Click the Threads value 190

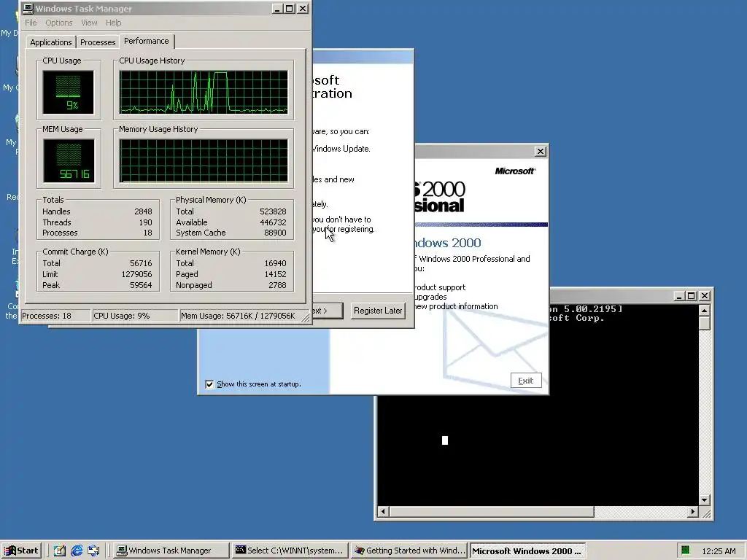click(x=145, y=222)
